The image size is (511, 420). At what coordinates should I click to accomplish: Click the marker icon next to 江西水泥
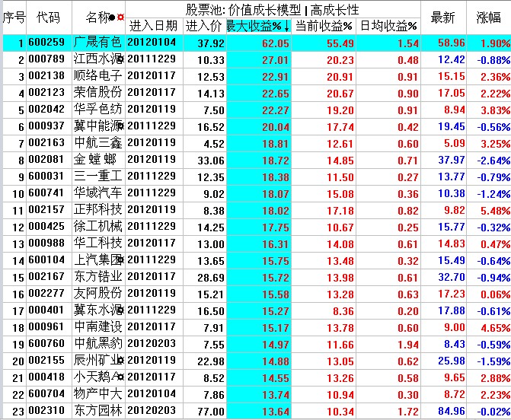[121, 59]
